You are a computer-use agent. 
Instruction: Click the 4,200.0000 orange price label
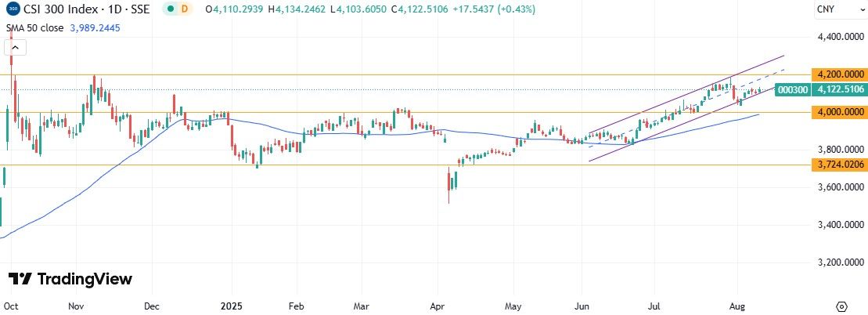838,74
